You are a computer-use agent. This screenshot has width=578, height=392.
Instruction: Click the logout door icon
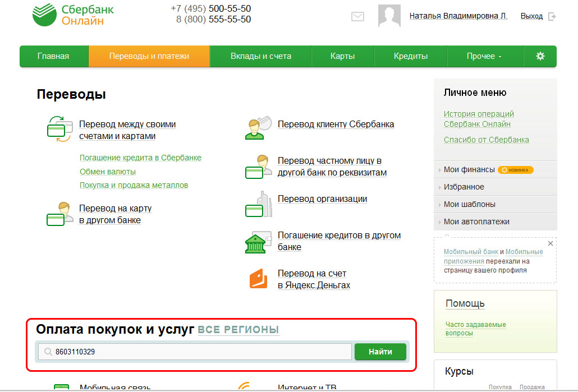(x=552, y=16)
